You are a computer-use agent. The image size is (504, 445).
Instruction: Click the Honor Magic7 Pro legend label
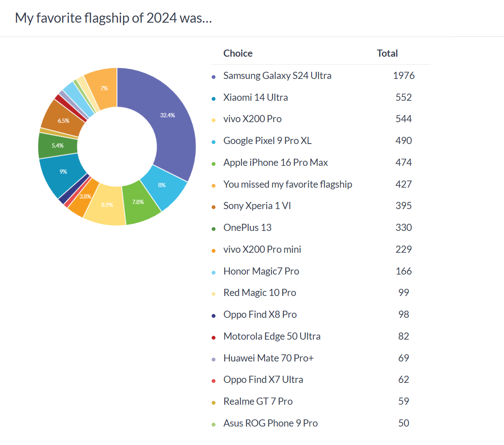[x=261, y=271]
